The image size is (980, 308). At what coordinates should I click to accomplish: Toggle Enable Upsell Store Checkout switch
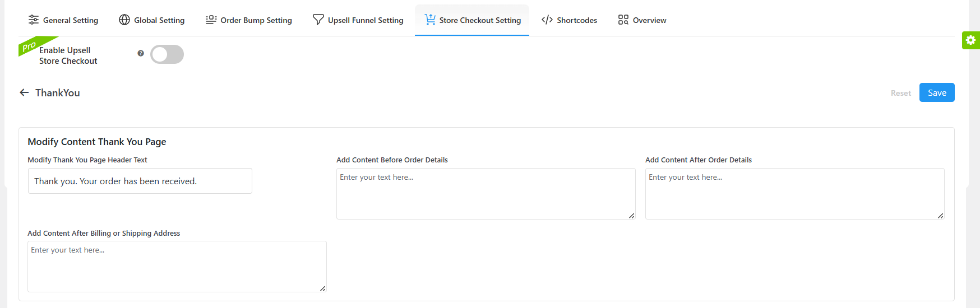167,54
